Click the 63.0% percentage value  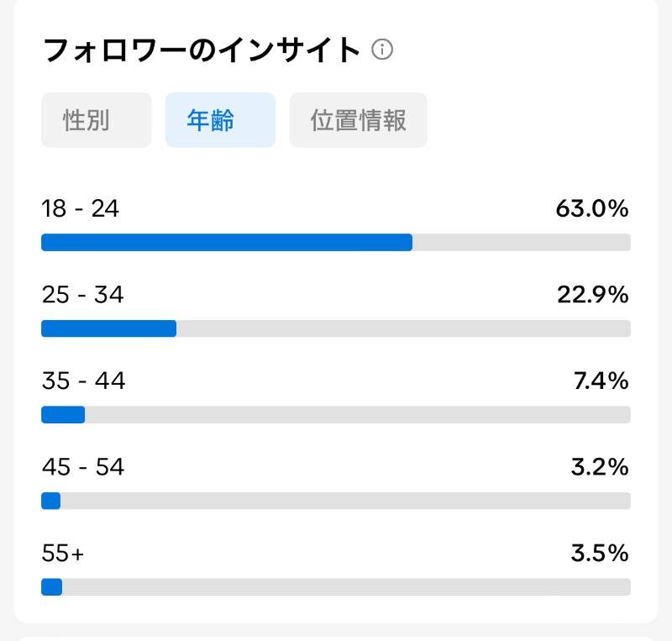[x=592, y=209]
